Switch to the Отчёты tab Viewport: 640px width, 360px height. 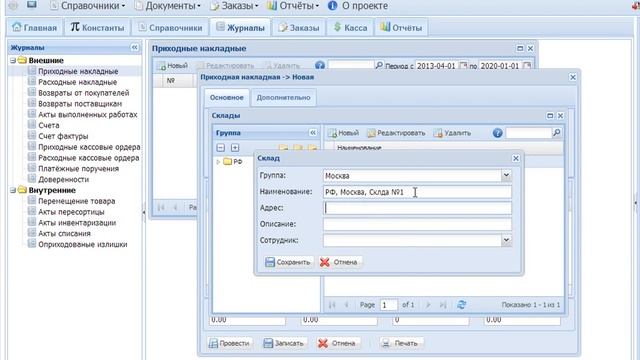(x=401, y=28)
